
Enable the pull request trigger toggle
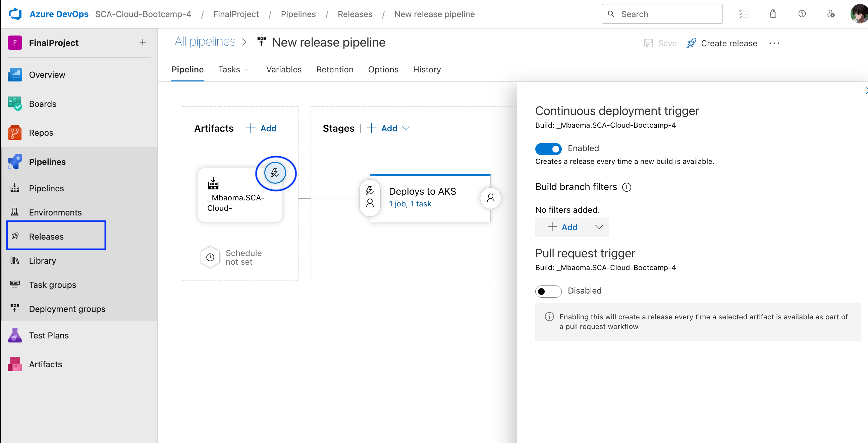coord(548,291)
